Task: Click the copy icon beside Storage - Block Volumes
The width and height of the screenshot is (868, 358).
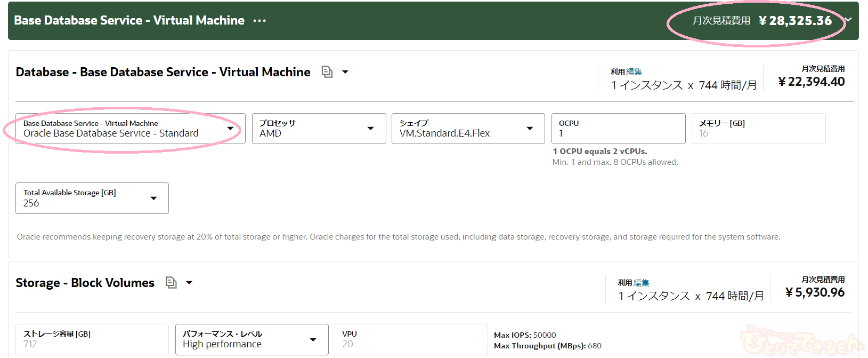Action: click(x=171, y=283)
